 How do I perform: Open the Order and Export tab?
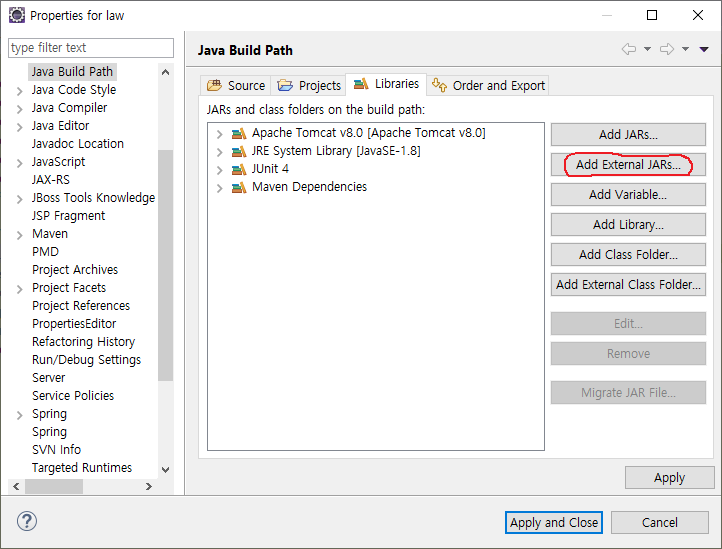pyautogui.click(x=488, y=85)
